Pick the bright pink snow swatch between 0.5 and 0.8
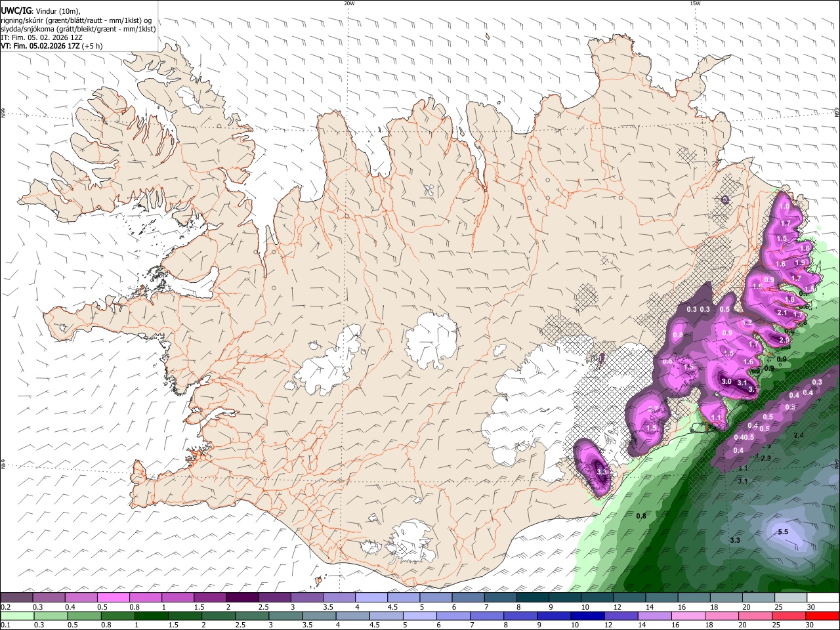The width and height of the screenshot is (840, 630). point(114,598)
